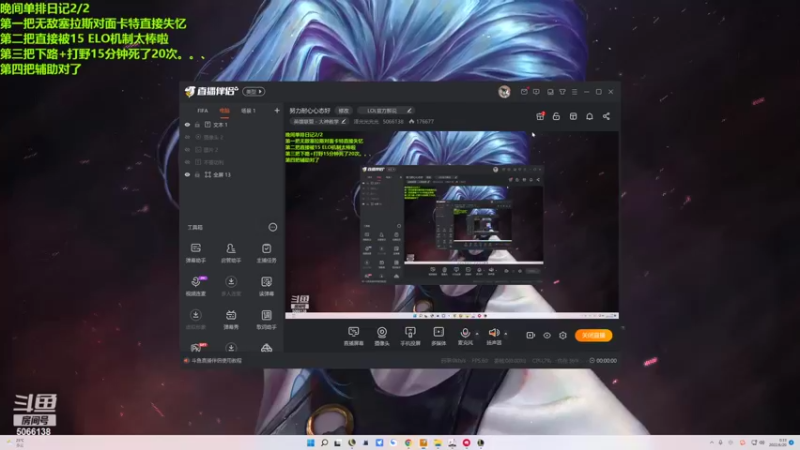The width and height of the screenshot is (800, 450).
Task: Click the user avatar in title bar
Action: coord(504,92)
